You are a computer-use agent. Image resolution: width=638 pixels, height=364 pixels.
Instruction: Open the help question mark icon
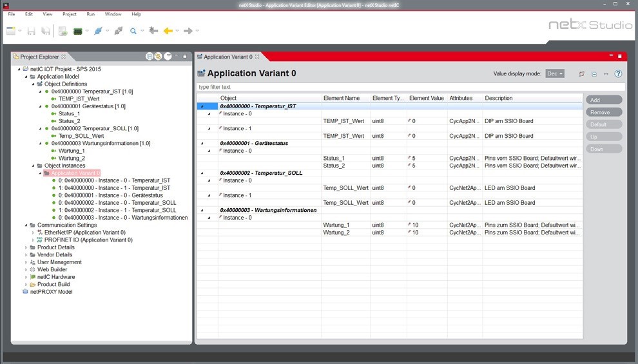coord(618,73)
